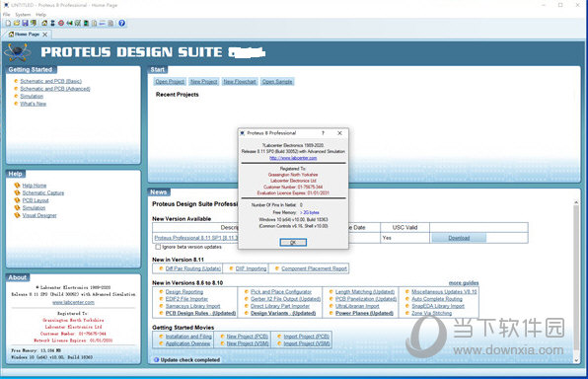
Task: Open PCB Layout help link
Action: tap(36, 200)
